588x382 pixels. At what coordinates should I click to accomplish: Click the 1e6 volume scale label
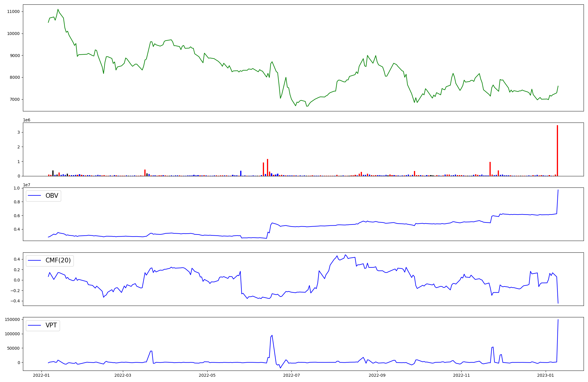click(27, 120)
